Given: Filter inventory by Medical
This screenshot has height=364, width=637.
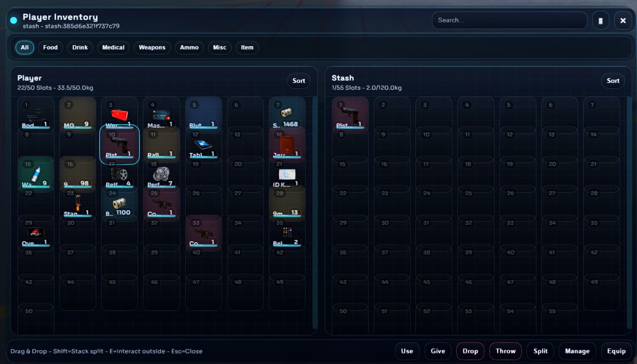Looking at the screenshot, I should click(x=113, y=48).
